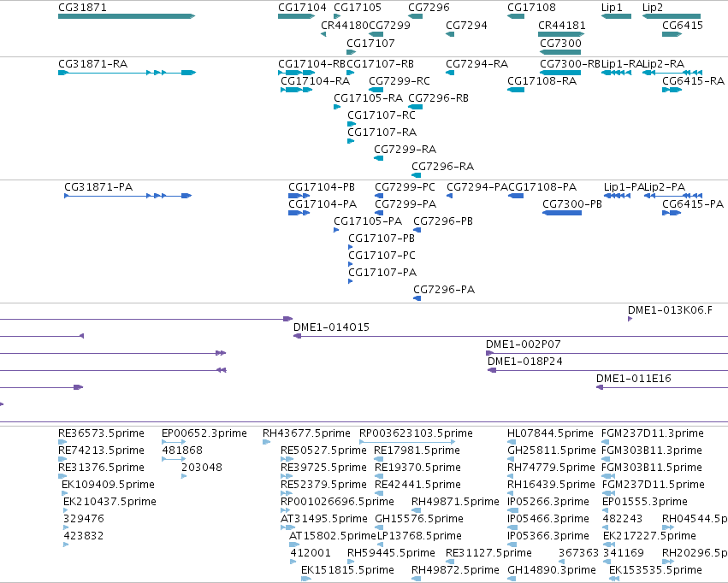Viewport: 728px width, 583px height.
Task: Click the Lip1 gene label
Action: coord(612,8)
